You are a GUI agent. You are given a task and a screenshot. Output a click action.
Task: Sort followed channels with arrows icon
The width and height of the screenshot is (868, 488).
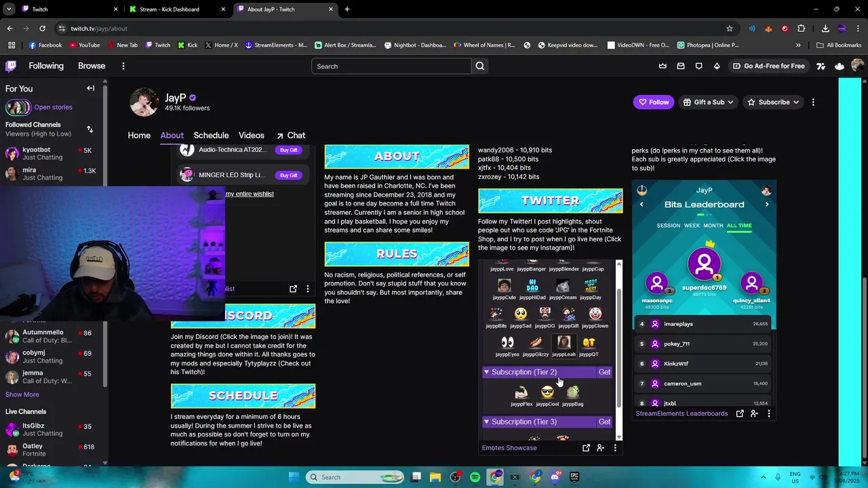tap(90, 129)
